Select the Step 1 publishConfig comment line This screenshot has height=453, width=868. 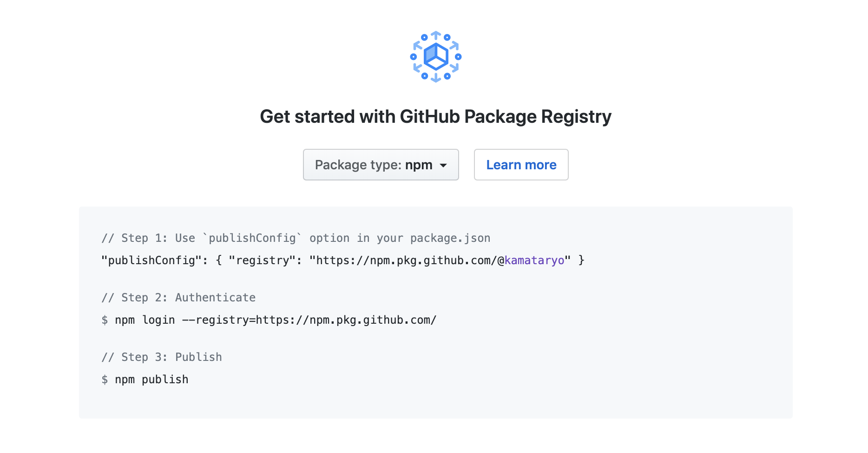pos(296,238)
